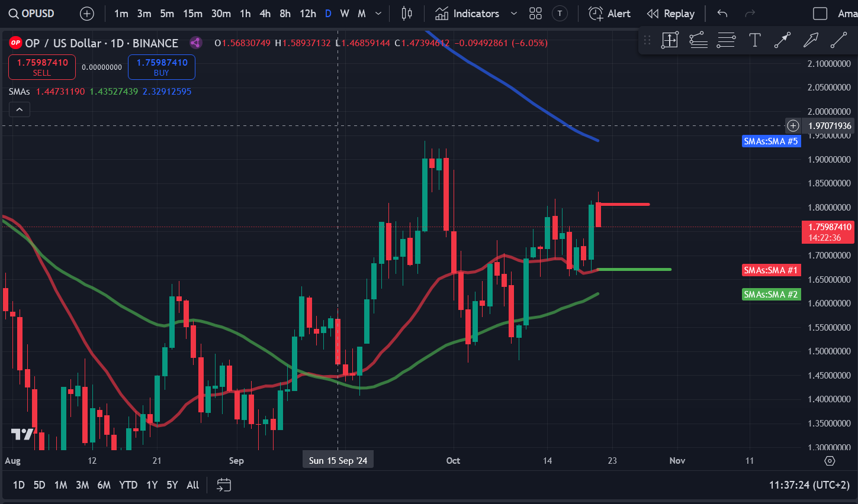Image resolution: width=858 pixels, height=504 pixels.
Task: Select the daily D interval
Action: pos(328,13)
